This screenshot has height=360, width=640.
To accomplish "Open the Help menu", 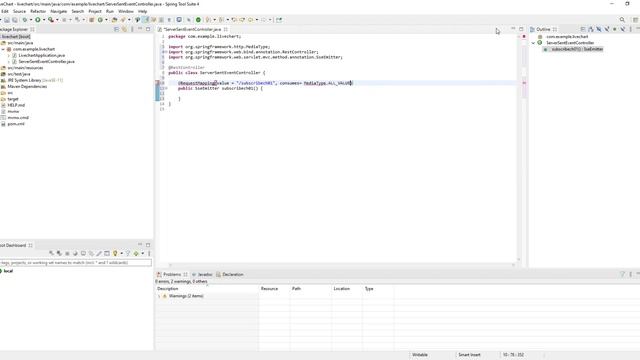I will [x=142, y=11].
